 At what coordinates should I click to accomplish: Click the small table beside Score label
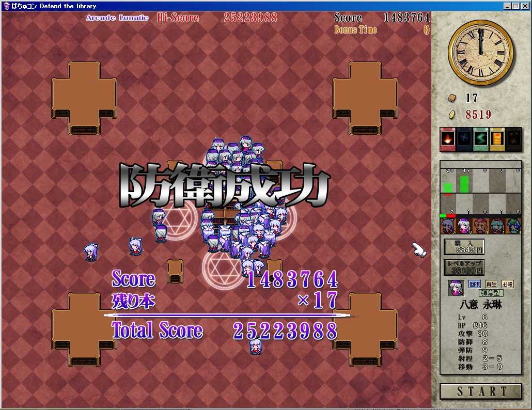click(175, 272)
